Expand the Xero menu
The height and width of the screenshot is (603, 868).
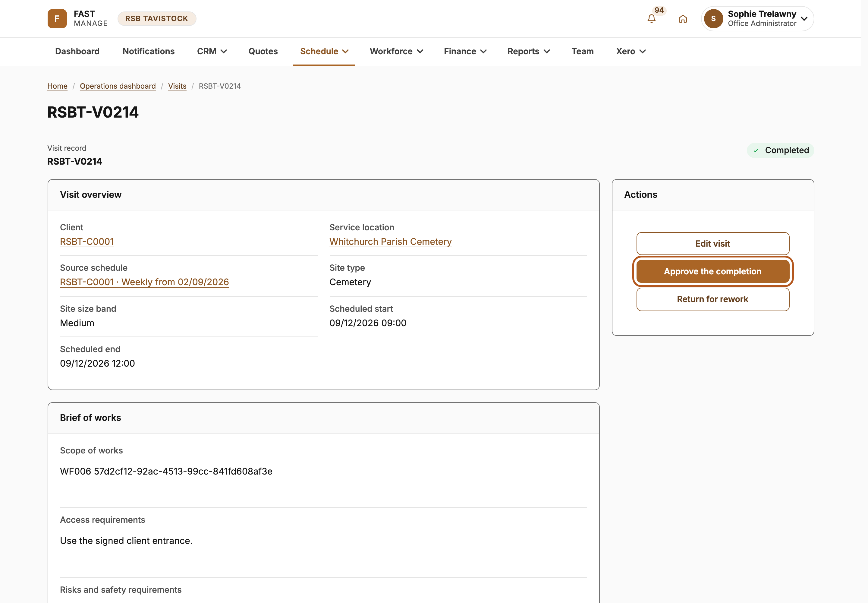point(631,51)
